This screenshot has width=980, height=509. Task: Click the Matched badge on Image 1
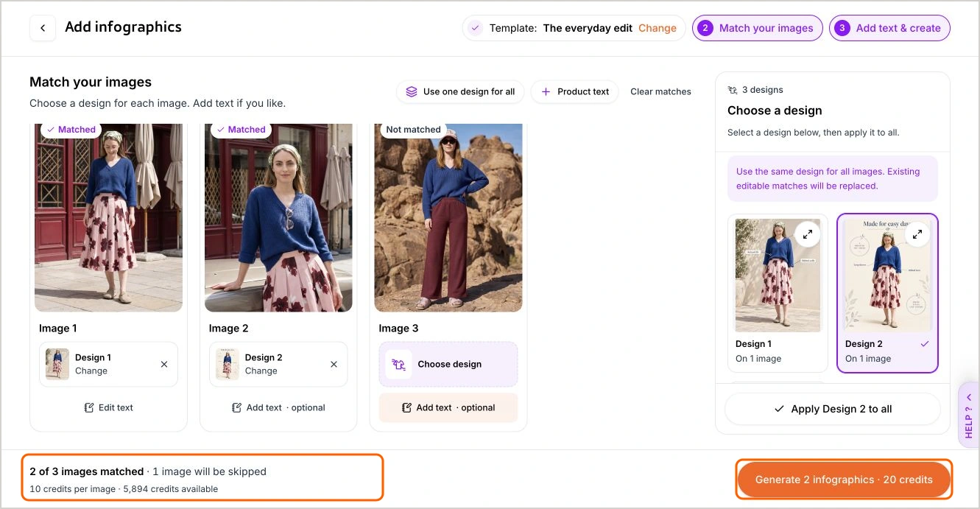click(x=71, y=130)
